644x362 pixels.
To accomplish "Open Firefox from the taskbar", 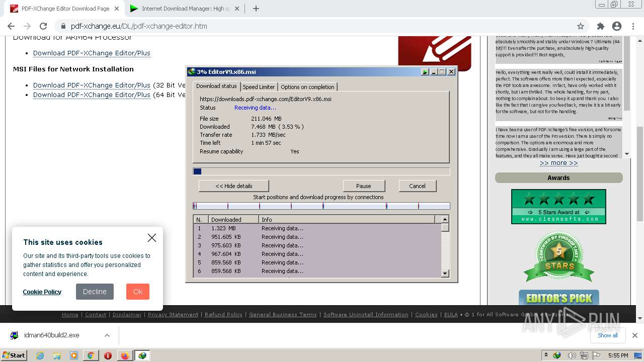I will 125,355.
